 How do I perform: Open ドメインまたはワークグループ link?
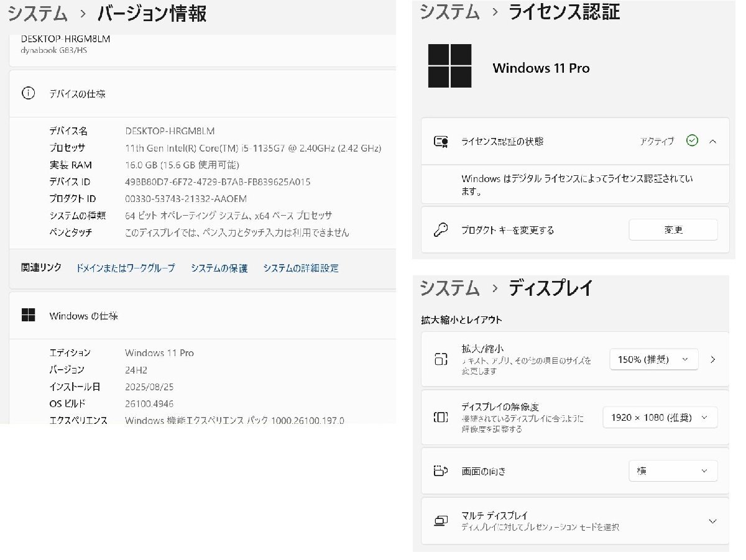[125, 268]
